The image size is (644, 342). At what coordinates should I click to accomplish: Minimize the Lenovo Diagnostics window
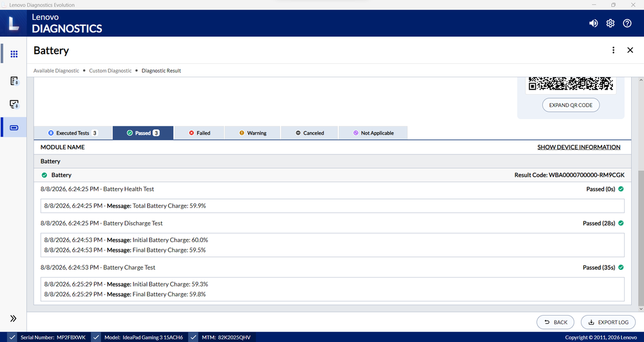click(x=594, y=5)
